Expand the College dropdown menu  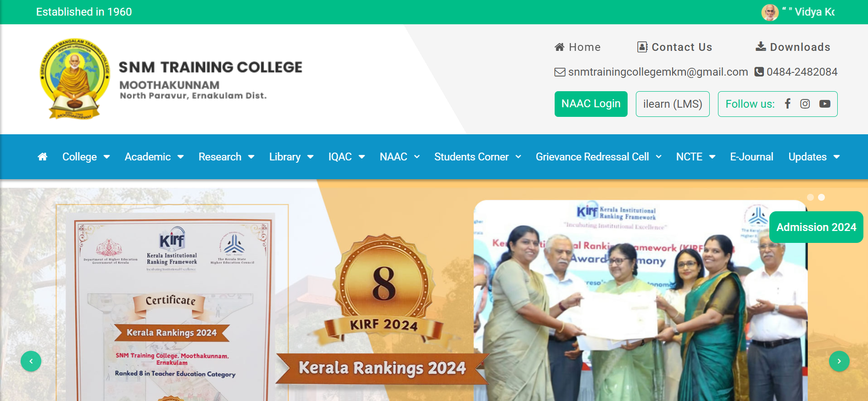click(86, 157)
